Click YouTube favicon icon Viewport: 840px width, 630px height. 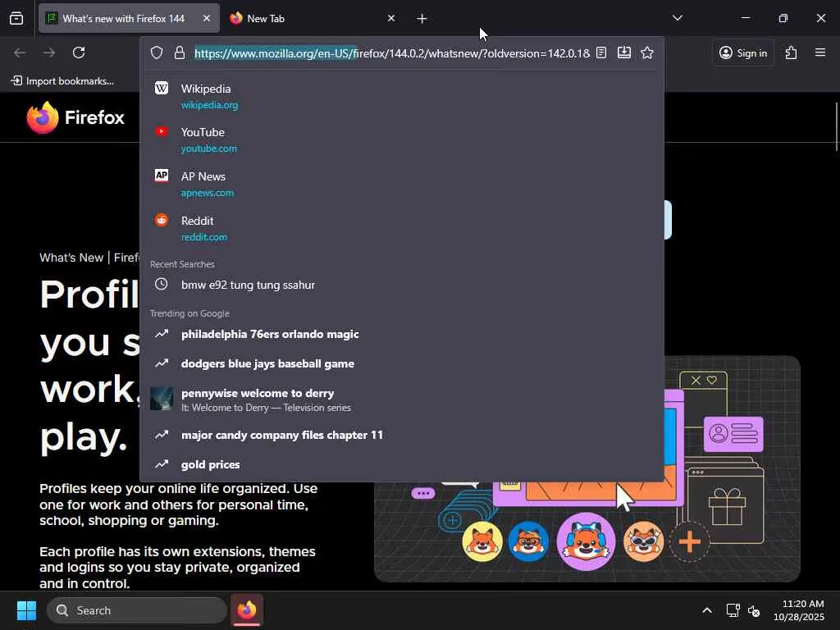click(x=162, y=131)
